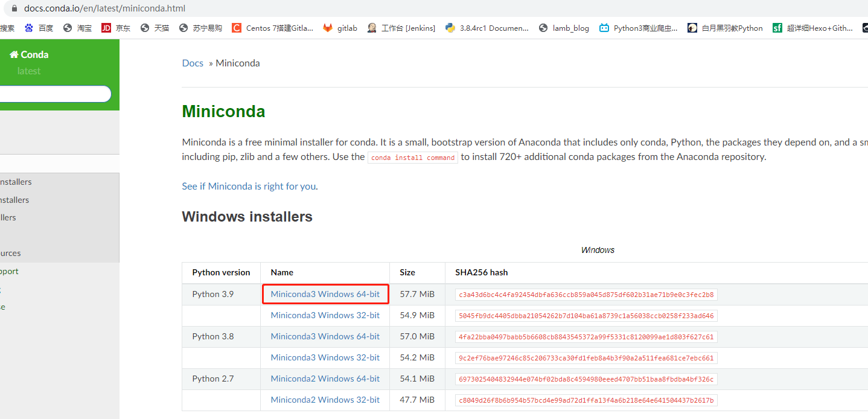
Task: Click the 47.7 MiB size cell
Action: 417,400
